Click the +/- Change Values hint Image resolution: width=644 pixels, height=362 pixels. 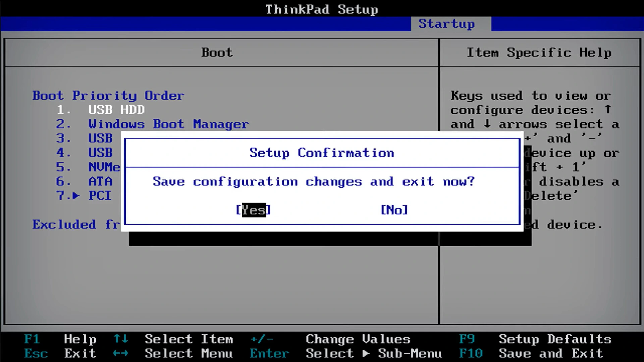click(330, 339)
